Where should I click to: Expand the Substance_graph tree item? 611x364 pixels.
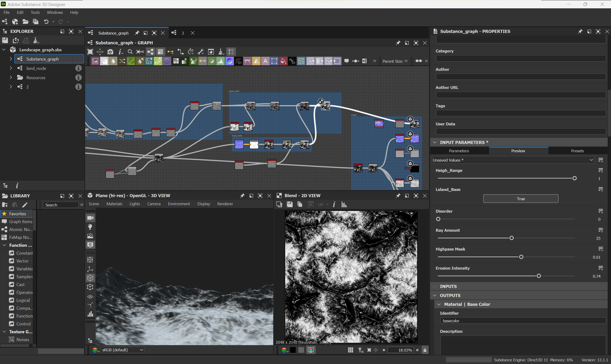click(x=11, y=59)
